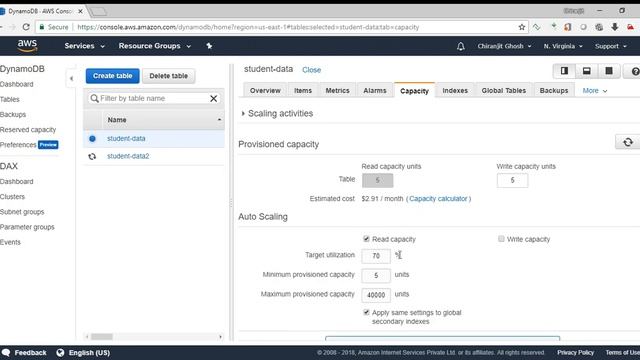The width and height of the screenshot is (640, 360).
Task: Click the Target utilization percent field
Action: [x=376, y=256]
